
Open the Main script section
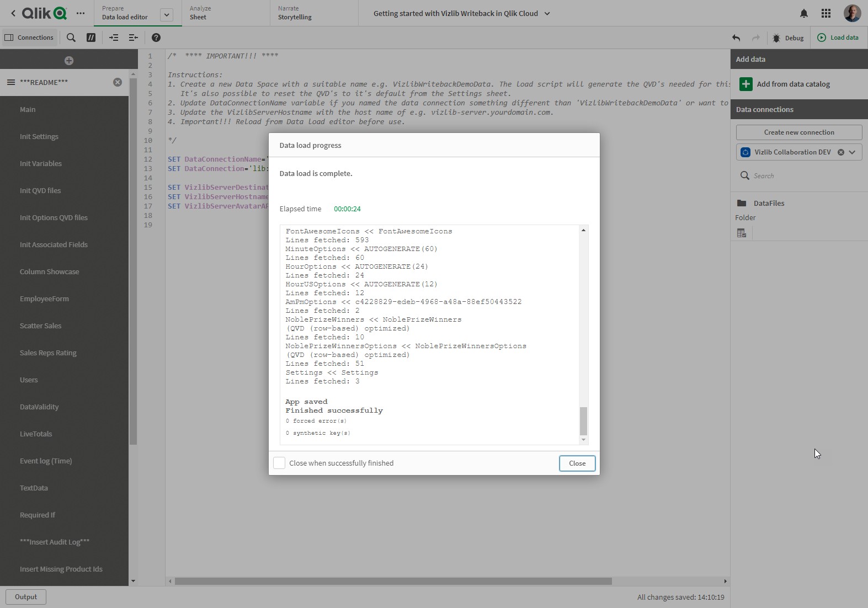click(64, 109)
